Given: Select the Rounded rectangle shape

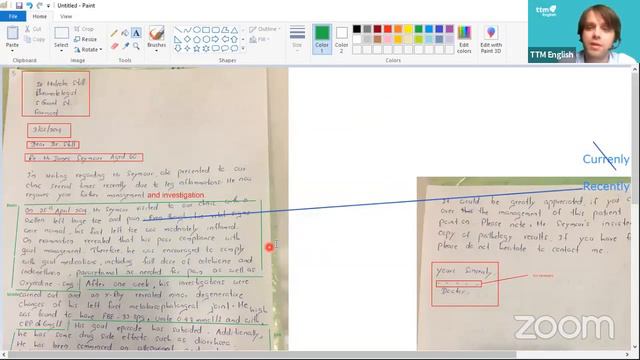Looking at the screenshot, I should click(x=216, y=30).
